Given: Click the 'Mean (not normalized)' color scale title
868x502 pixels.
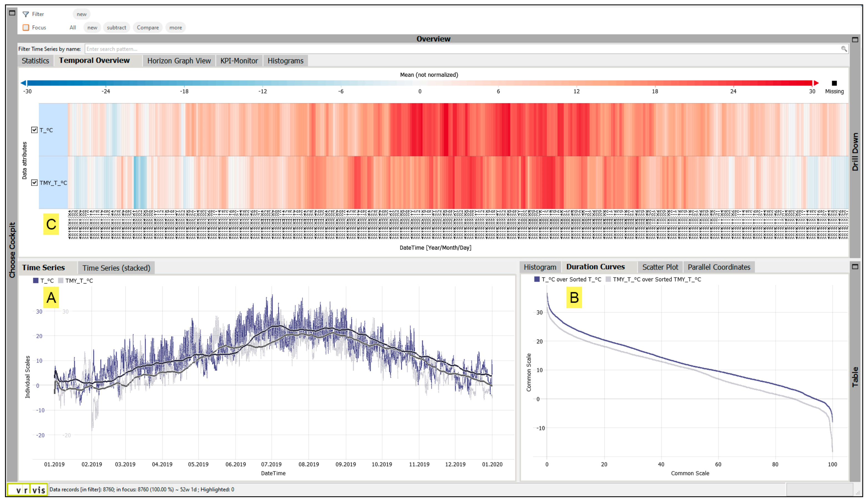Looking at the screenshot, I should coord(429,75).
